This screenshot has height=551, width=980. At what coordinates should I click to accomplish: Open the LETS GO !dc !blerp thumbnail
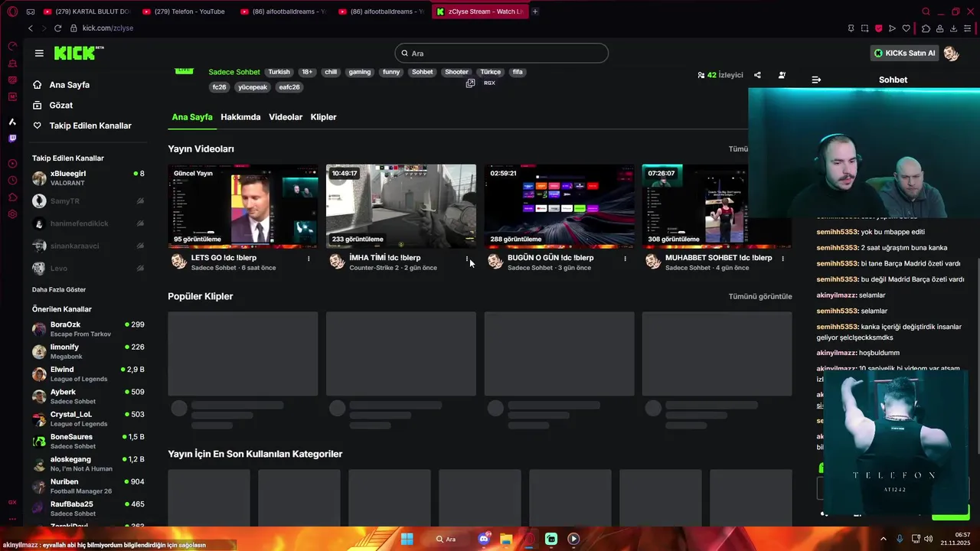point(243,206)
